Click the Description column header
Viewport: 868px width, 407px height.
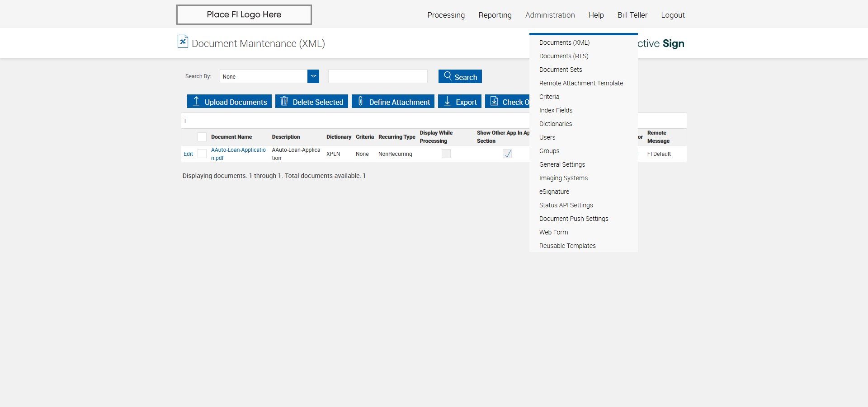tap(286, 137)
